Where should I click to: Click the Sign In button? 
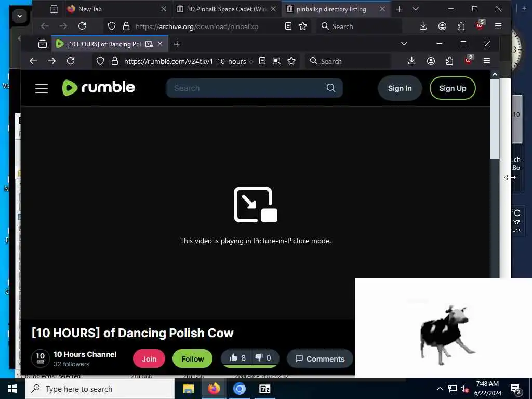(400, 88)
